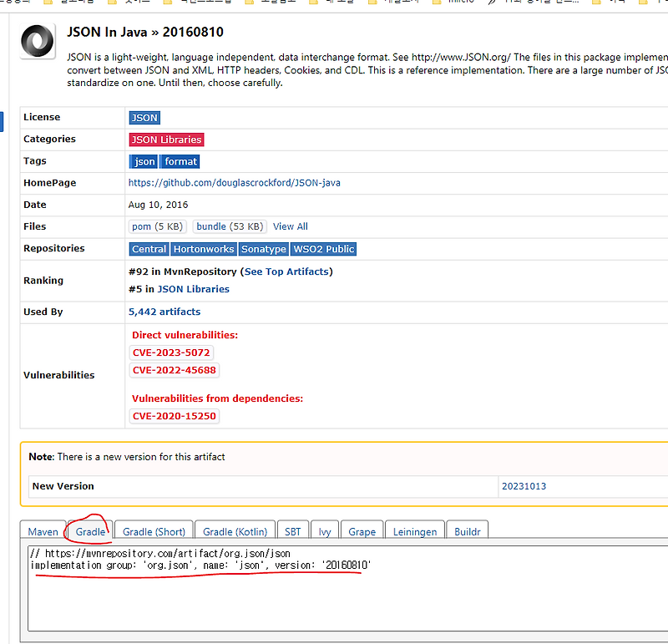Open the JSON Libraries category tag
The image size is (668, 644).
tap(166, 139)
